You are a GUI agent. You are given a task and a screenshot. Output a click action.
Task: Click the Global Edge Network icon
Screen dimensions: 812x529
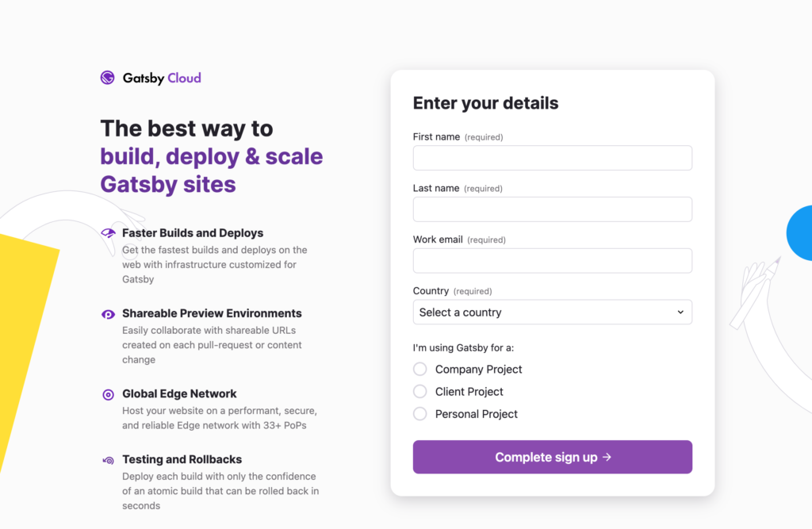pos(108,394)
